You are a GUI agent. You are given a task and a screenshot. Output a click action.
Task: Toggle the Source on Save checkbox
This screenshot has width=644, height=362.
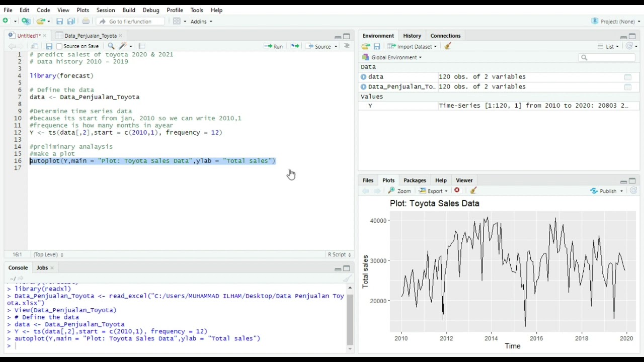[59, 46]
